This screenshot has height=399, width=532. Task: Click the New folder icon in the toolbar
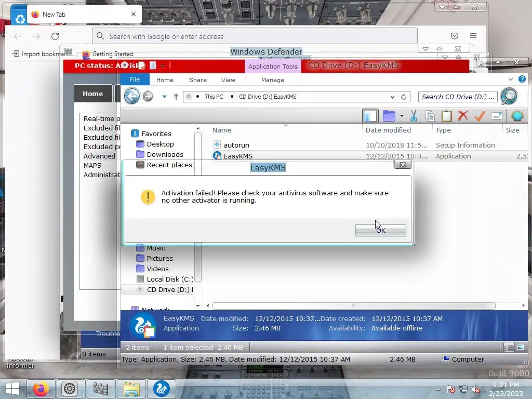pyautogui.click(x=389, y=116)
